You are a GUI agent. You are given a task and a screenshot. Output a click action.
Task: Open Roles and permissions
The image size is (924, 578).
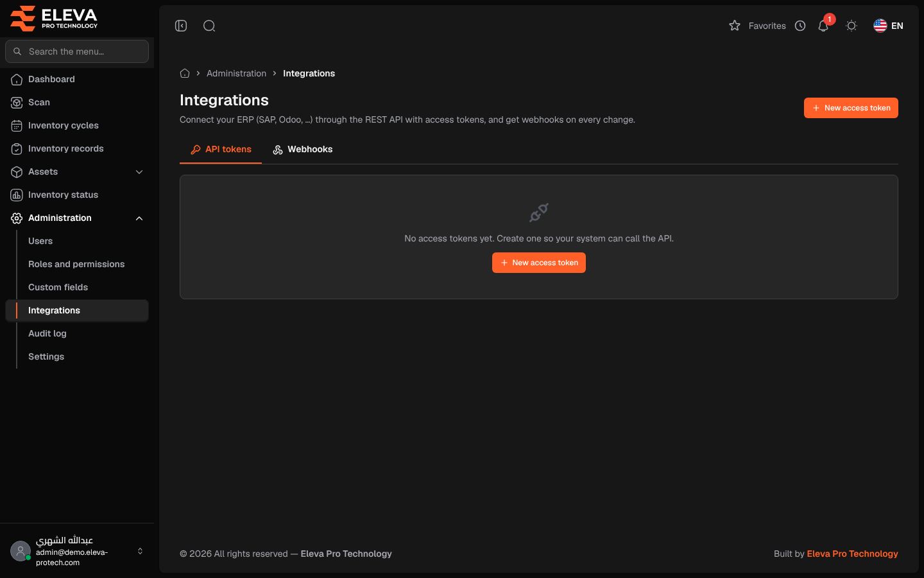tap(76, 264)
